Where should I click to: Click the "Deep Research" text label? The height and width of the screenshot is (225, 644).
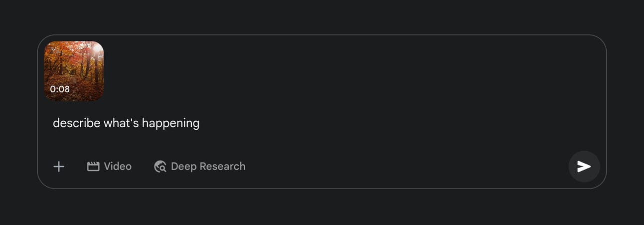(208, 167)
